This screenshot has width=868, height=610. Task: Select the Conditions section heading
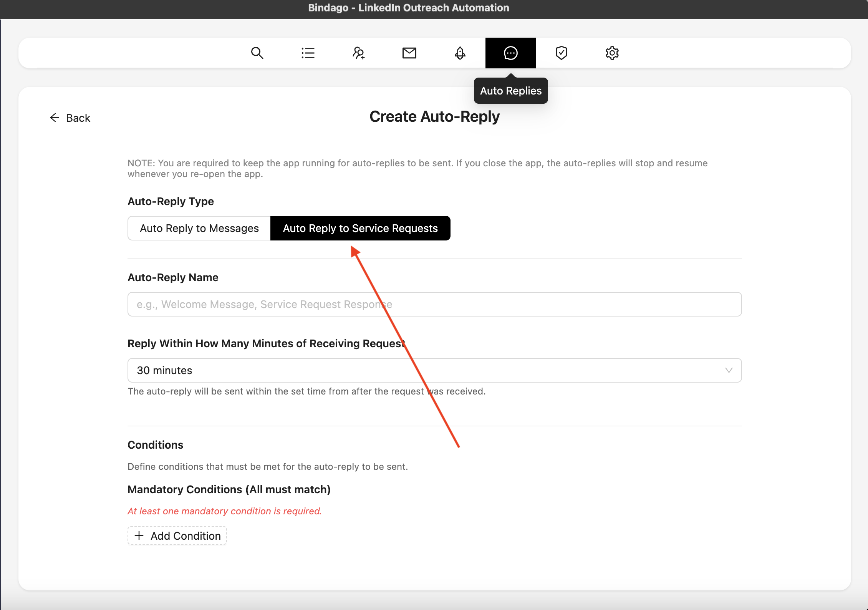tap(155, 445)
